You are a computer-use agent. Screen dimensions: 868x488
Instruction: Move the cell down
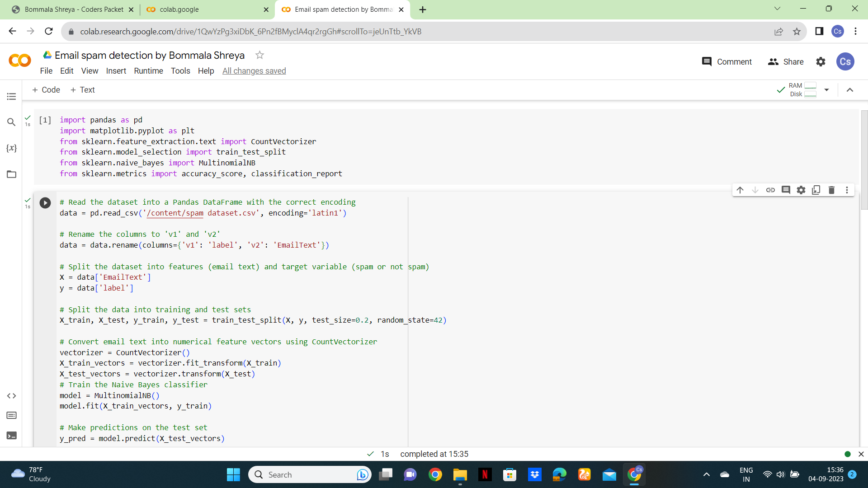coord(755,190)
